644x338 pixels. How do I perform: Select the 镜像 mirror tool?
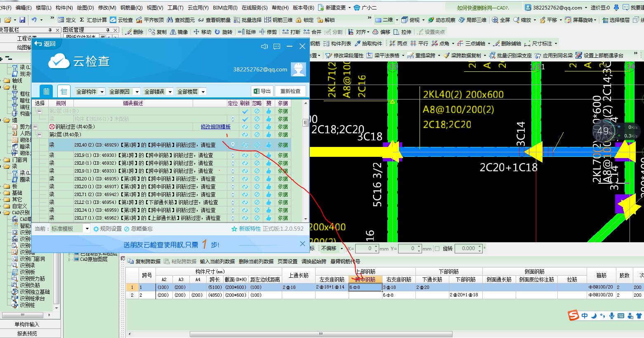pos(179,32)
